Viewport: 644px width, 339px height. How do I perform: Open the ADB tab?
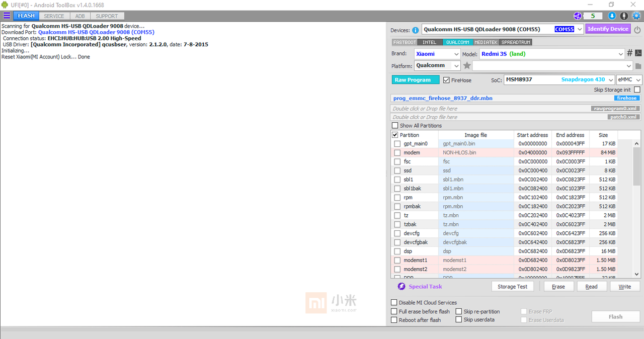(80, 16)
